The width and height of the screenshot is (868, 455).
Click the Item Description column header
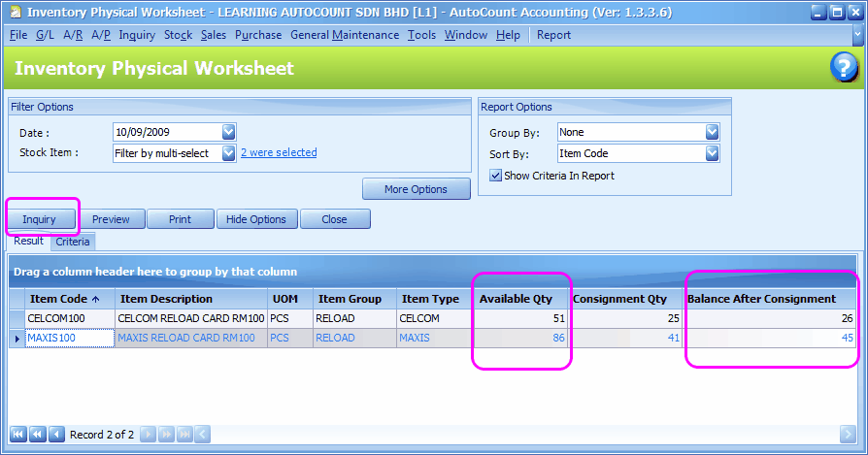[191, 299]
